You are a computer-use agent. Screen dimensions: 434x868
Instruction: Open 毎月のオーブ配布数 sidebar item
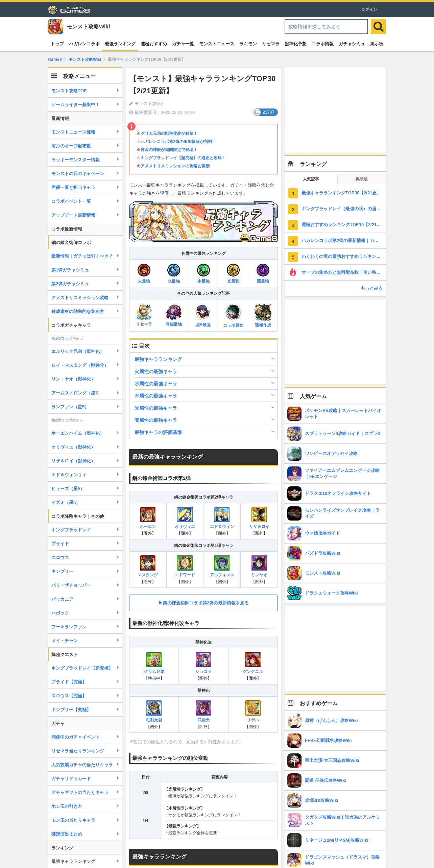85,146
